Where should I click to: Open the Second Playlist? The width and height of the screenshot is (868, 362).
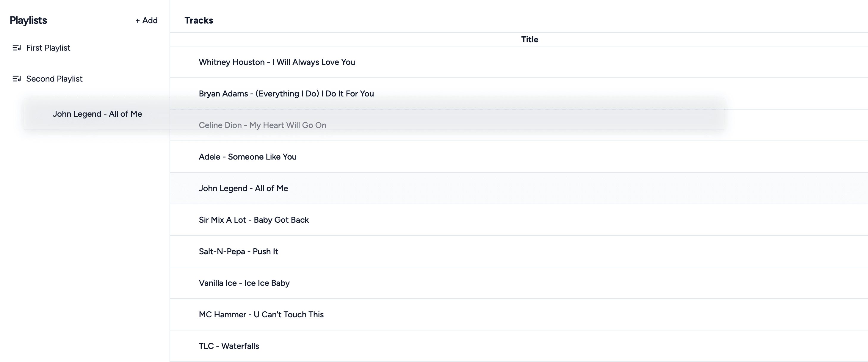coord(54,79)
